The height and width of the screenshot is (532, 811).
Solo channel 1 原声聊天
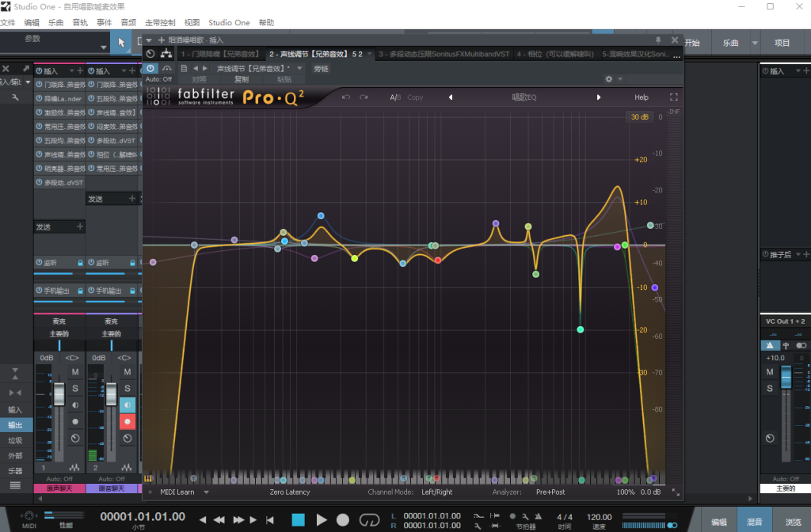coord(75,388)
